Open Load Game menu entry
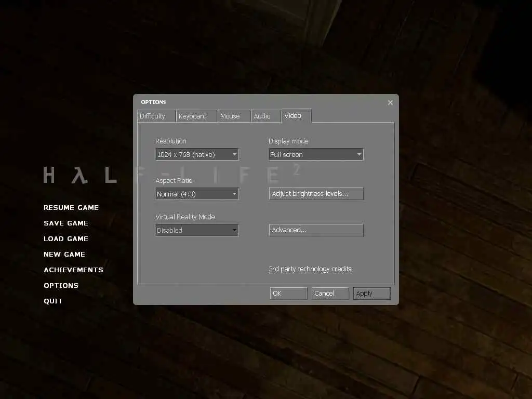 coord(66,239)
